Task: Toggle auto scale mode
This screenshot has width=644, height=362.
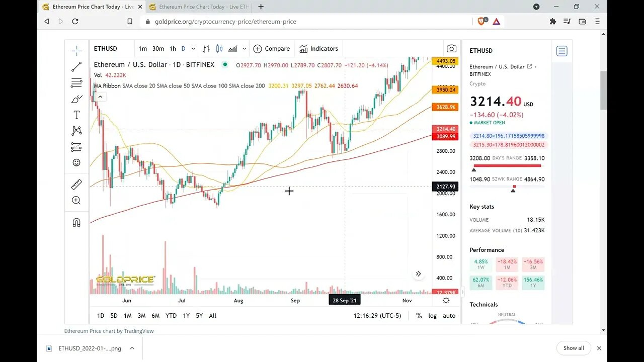Action: coord(449,316)
